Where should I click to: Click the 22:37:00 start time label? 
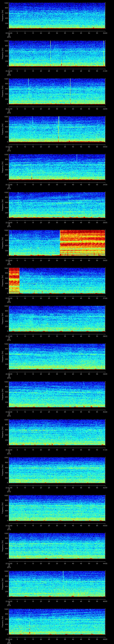pyautogui.click(x=9, y=336)
